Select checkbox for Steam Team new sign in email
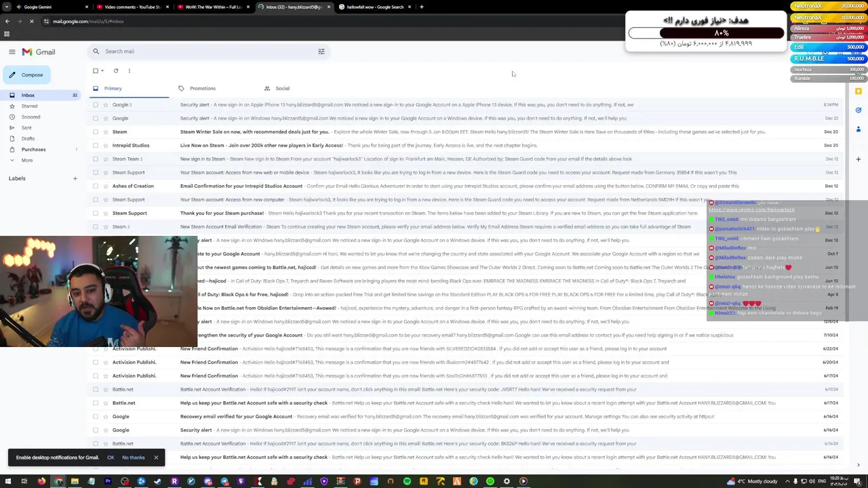This screenshot has width=868, height=488. tap(96, 159)
